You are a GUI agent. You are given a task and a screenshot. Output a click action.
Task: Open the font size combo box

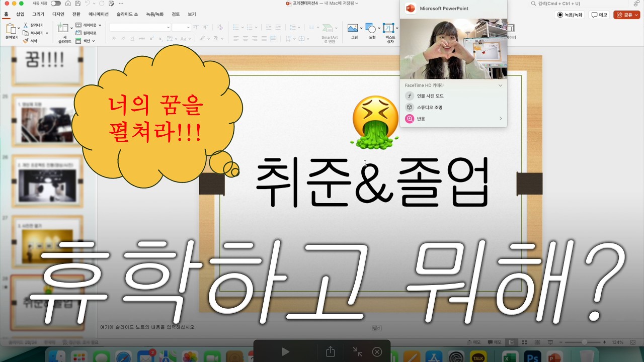coord(181,27)
